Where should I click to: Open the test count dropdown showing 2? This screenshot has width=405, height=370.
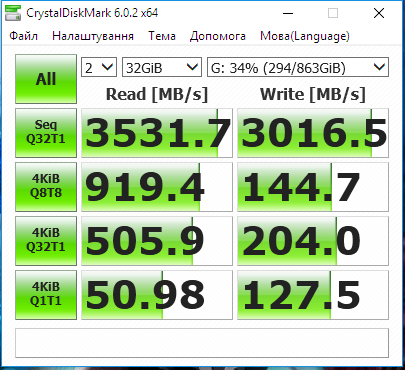[99, 68]
